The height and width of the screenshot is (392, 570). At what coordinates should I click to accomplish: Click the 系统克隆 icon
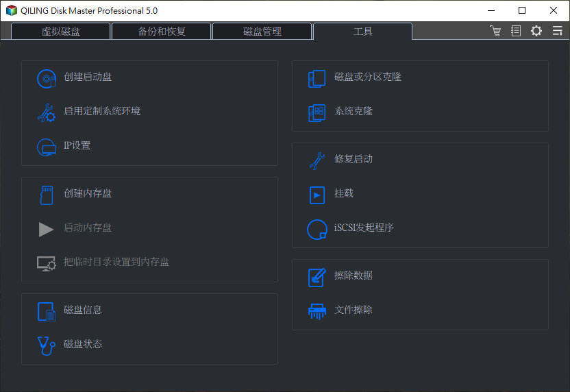coord(317,112)
